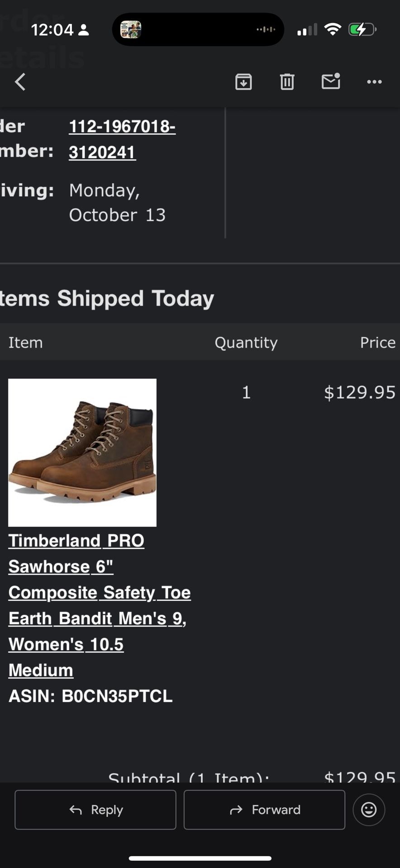Tap the battery charging indicator
This screenshot has height=868, width=400.
pyautogui.click(x=362, y=30)
